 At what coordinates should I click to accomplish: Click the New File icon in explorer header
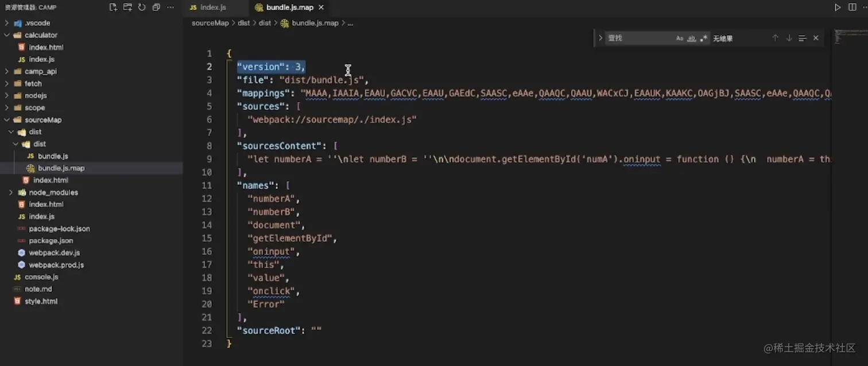tap(113, 7)
